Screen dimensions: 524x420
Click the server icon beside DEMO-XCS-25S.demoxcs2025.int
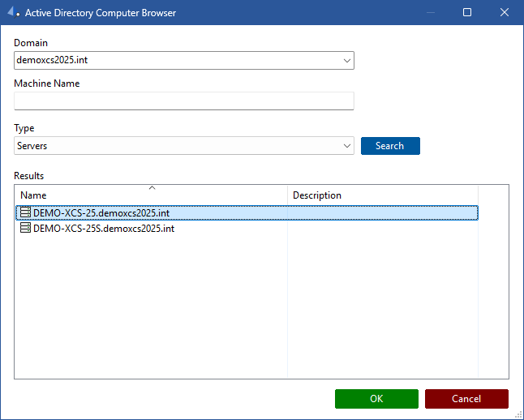point(25,229)
